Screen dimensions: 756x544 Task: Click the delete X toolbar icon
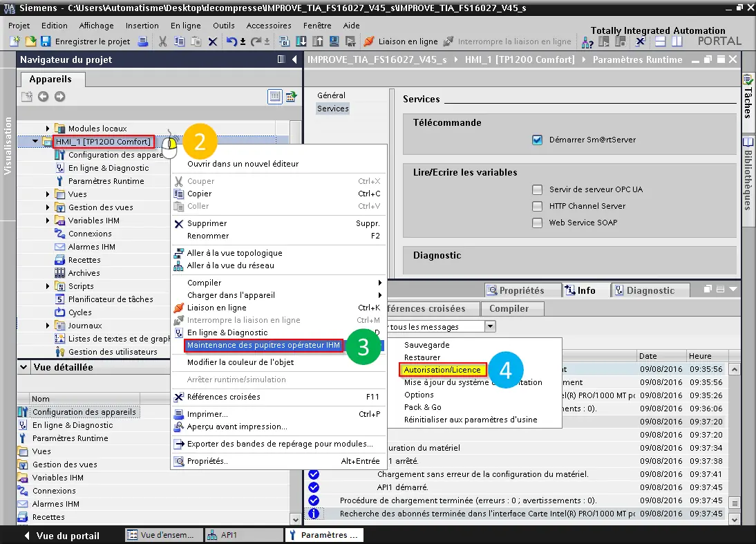[x=213, y=41]
